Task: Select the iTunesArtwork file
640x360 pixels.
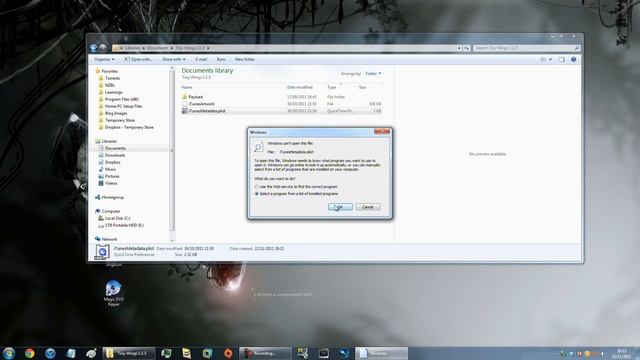Action: (202, 104)
